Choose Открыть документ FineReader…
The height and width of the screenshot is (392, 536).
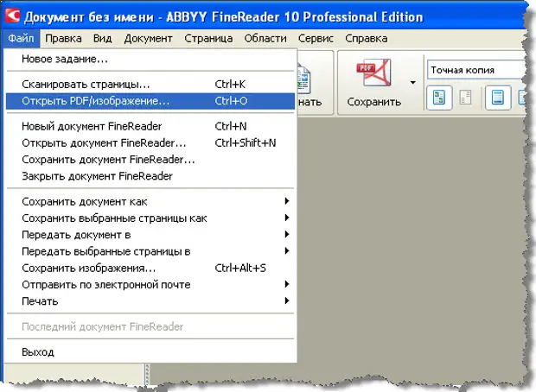click(150, 143)
